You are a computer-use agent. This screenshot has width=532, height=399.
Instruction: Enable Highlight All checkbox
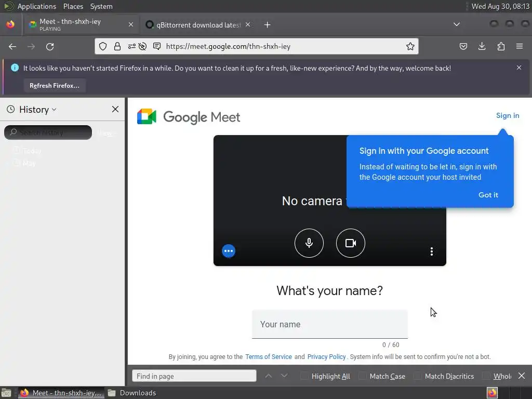click(x=304, y=376)
